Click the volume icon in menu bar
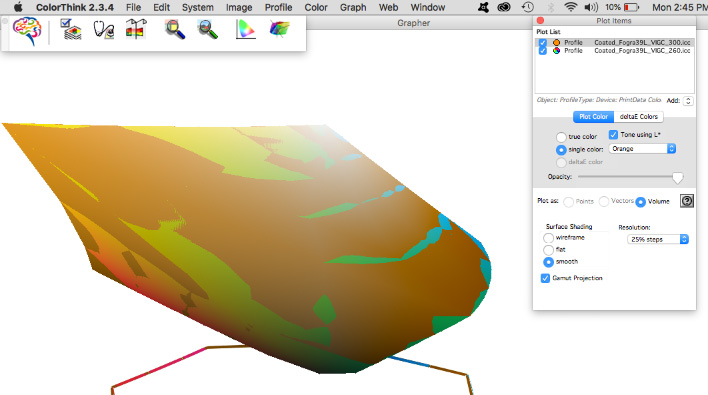The width and height of the screenshot is (708, 395). pos(591,7)
